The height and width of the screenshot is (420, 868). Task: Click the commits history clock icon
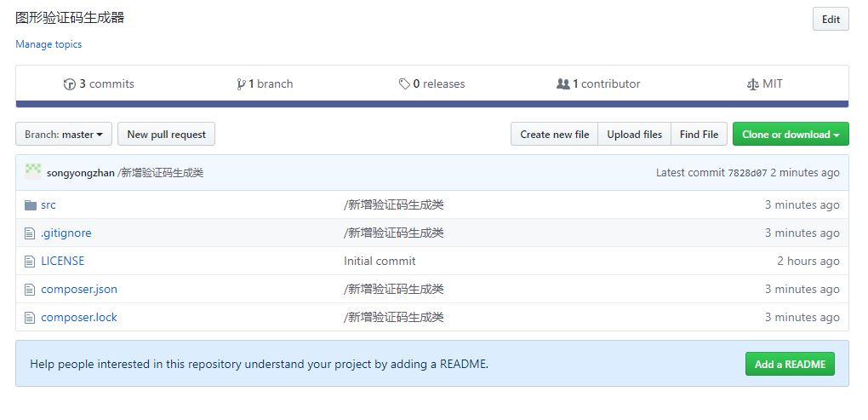tap(69, 84)
